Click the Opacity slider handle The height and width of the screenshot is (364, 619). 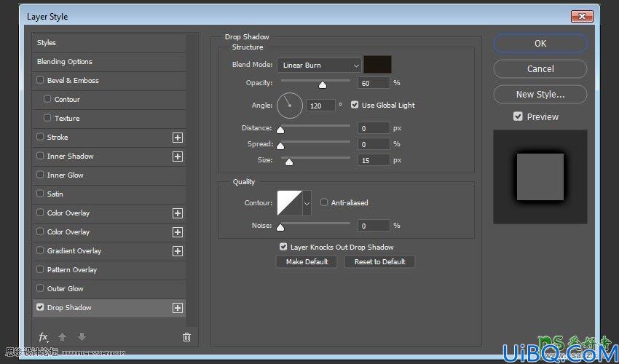[323, 85]
